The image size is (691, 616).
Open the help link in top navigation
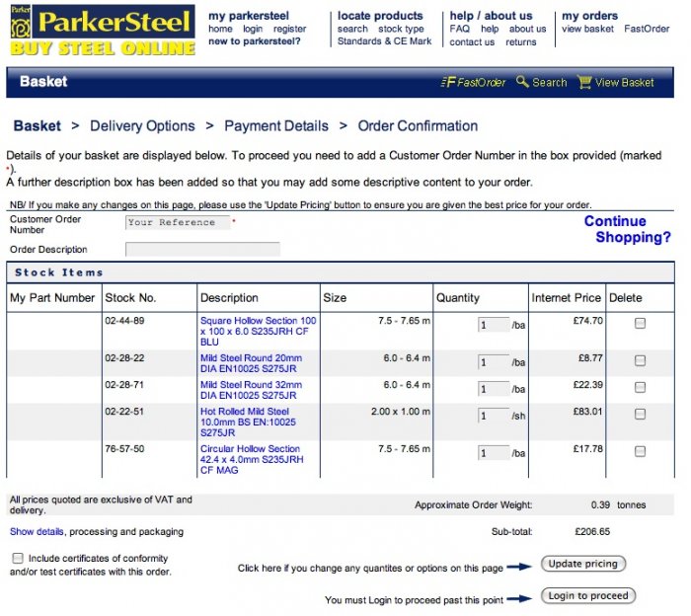pyautogui.click(x=490, y=29)
